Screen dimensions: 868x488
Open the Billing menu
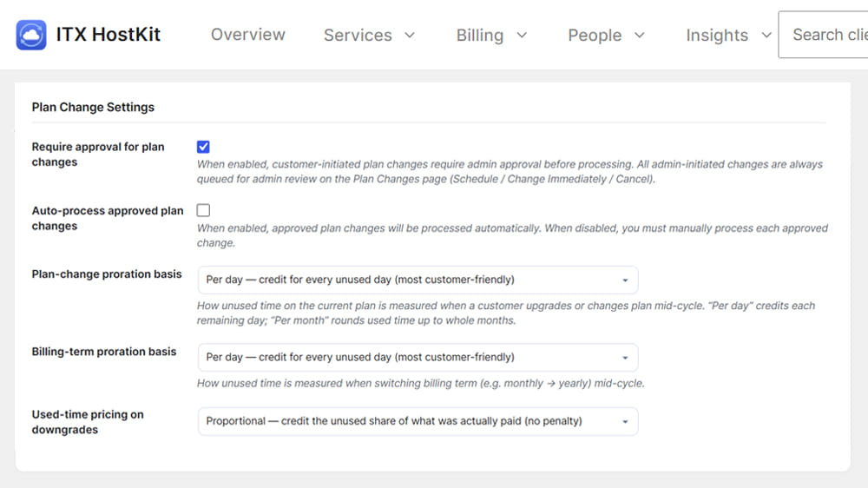(491, 36)
